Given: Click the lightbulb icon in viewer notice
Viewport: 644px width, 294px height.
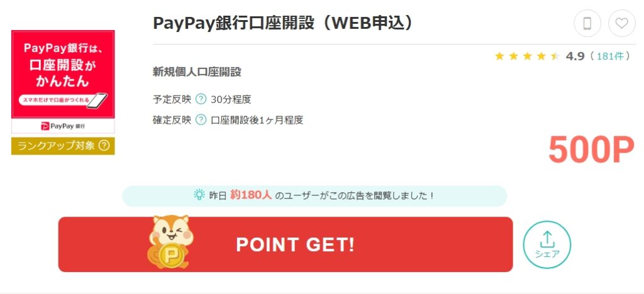Looking at the screenshot, I should coord(199,194).
